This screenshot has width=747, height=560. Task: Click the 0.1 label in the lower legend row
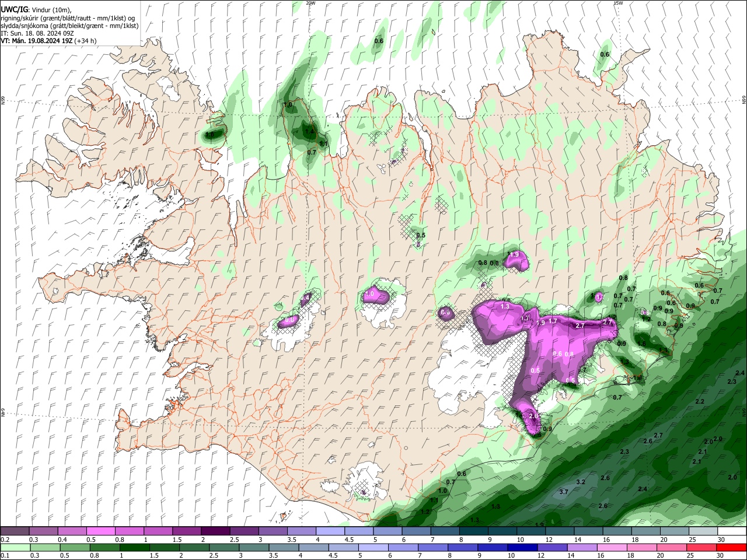(5, 556)
